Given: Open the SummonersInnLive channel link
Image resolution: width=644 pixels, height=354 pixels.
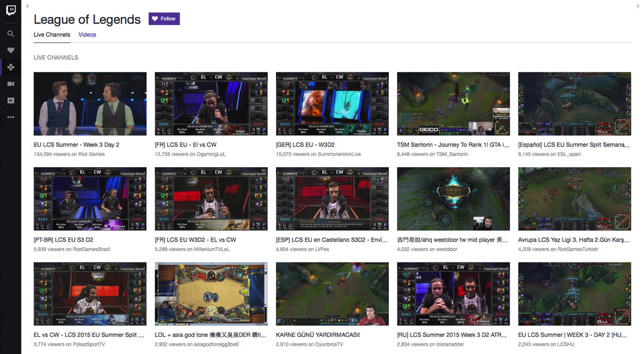Looking at the screenshot, I should click(x=339, y=154).
